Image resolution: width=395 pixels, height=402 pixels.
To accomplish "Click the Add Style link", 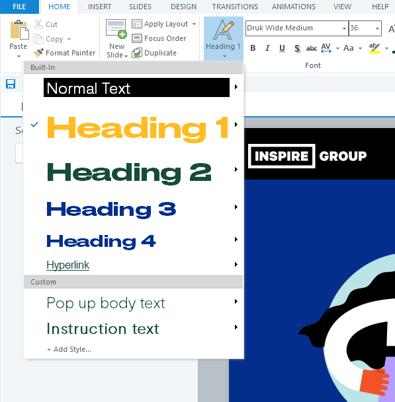I will [69, 349].
